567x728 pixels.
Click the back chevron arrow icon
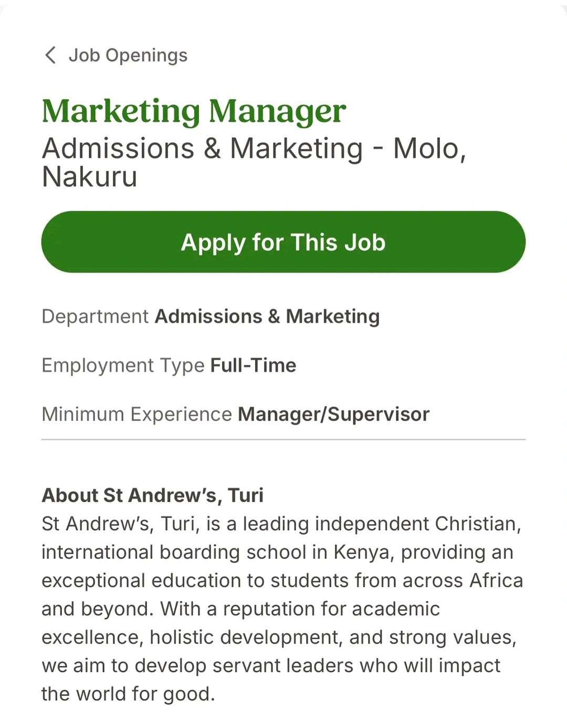[x=50, y=55]
